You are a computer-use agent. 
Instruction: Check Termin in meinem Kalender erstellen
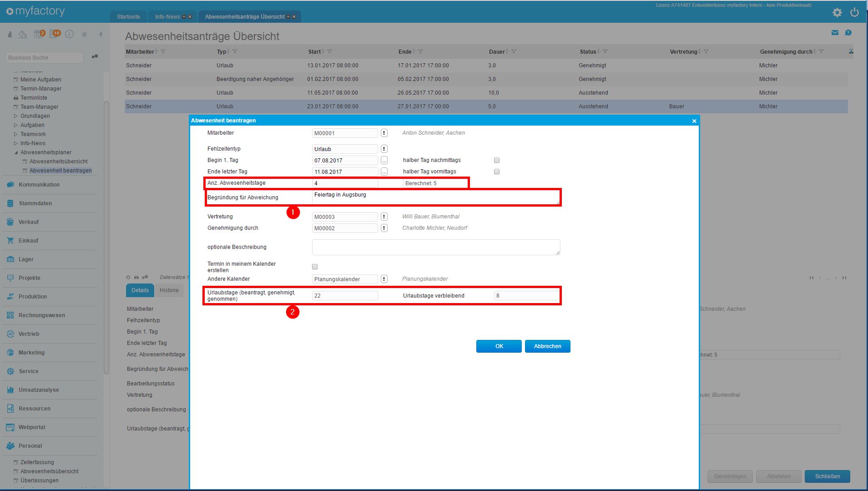315,267
